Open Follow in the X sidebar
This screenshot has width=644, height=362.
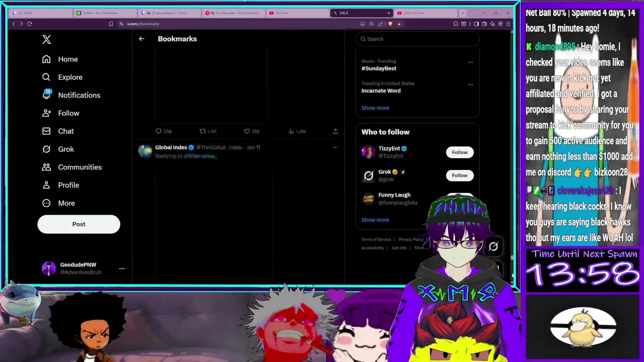click(60, 113)
